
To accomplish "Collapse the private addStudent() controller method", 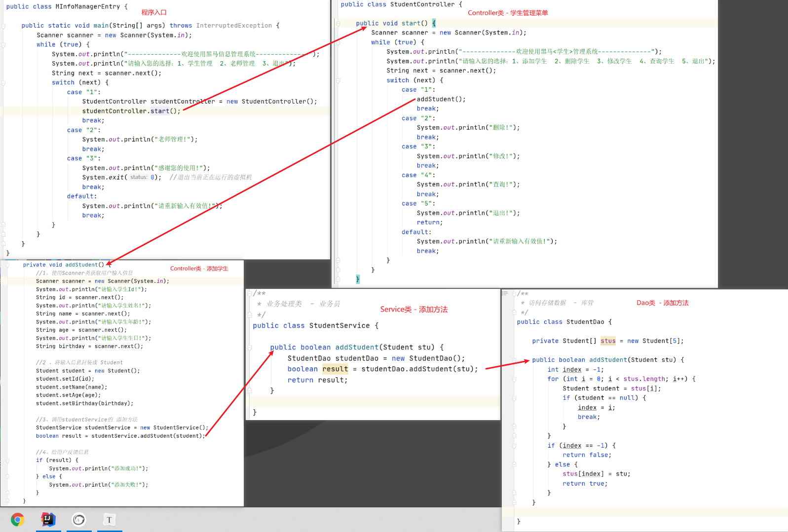I will coord(7,265).
